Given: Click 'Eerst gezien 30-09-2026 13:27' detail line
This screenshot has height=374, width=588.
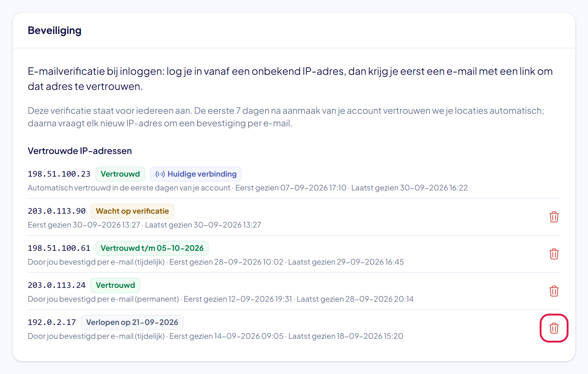Looking at the screenshot, I should tap(144, 225).
